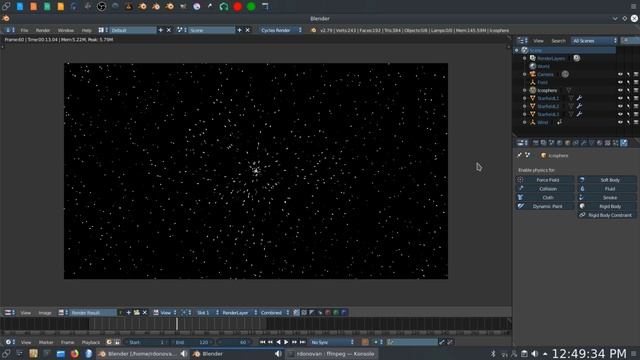Click the volume icon in the system tray
Screen dimensions: 640x360
(535, 353)
